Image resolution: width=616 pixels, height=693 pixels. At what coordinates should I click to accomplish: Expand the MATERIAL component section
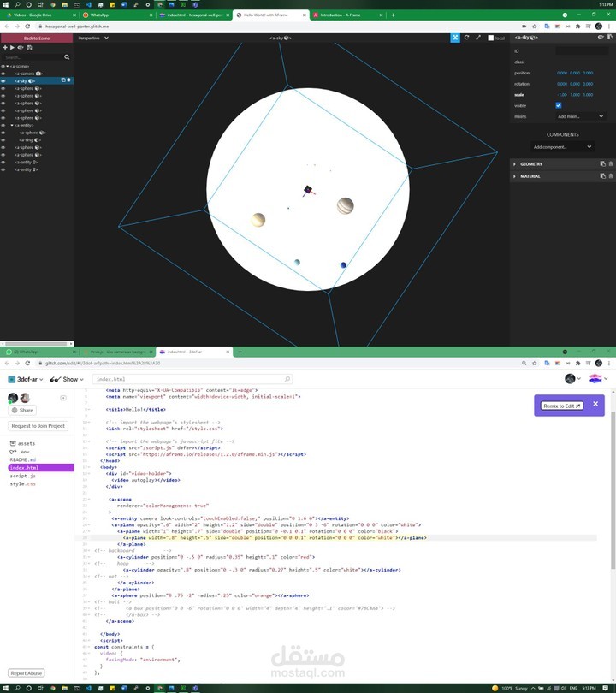click(x=514, y=176)
